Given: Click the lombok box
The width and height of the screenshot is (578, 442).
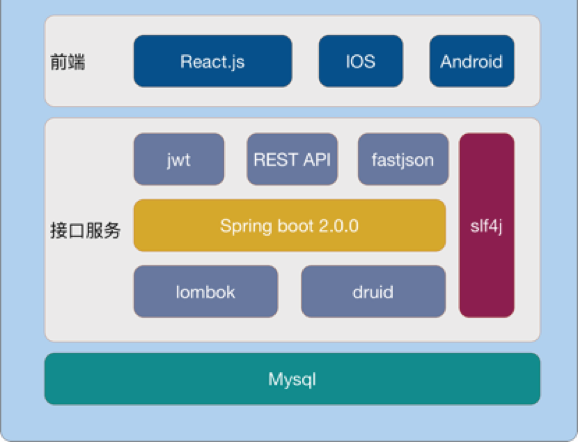Looking at the screenshot, I should [x=206, y=292].
